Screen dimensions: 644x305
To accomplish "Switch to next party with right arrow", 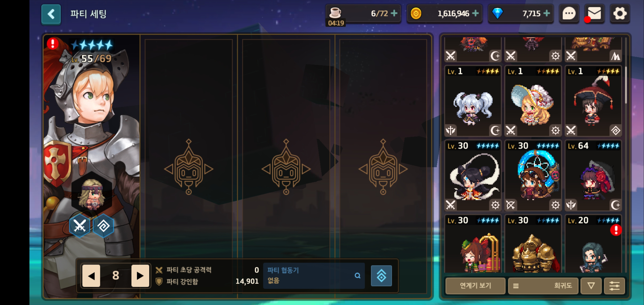I will click(140, 276).
